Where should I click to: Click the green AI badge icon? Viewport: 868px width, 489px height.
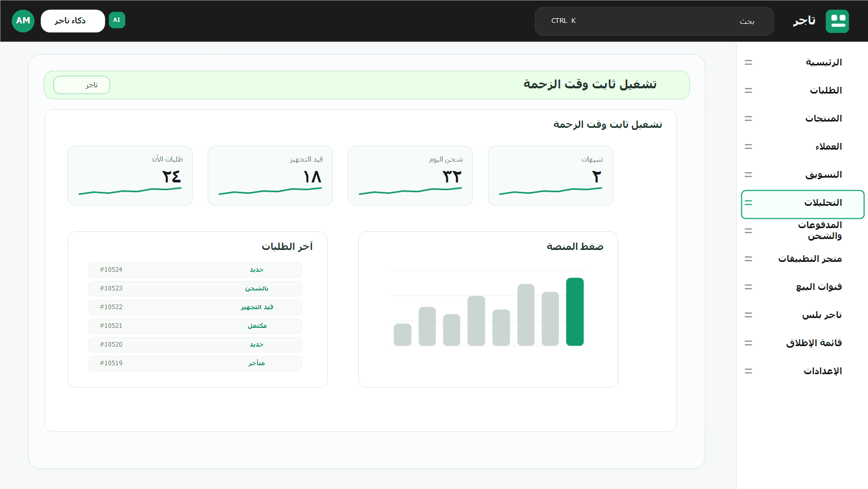pyautogui.click(x=117, y=20)
